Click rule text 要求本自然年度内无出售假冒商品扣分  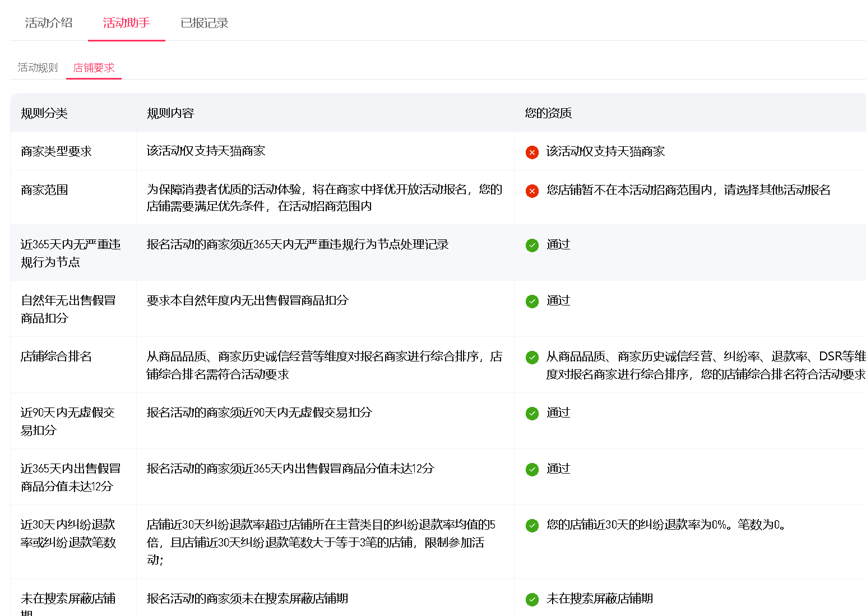(x=247, y=300)
